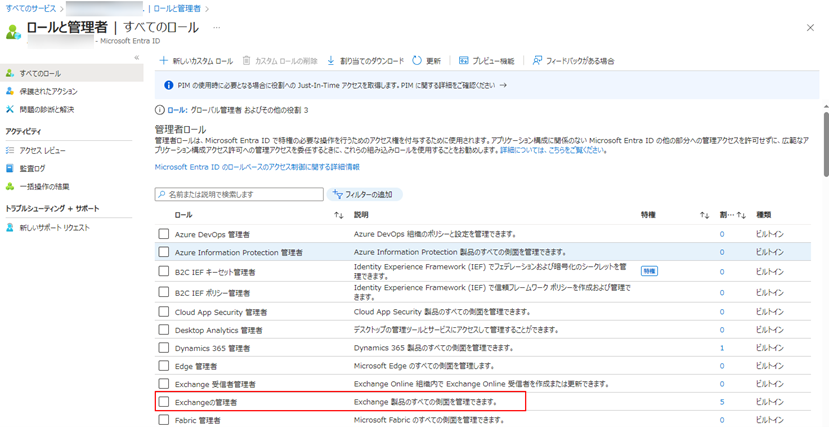The height and width of the screenshot is (427, 829).
Task: Check the Exchangeの管理者 checkbox
Action: 164,402
